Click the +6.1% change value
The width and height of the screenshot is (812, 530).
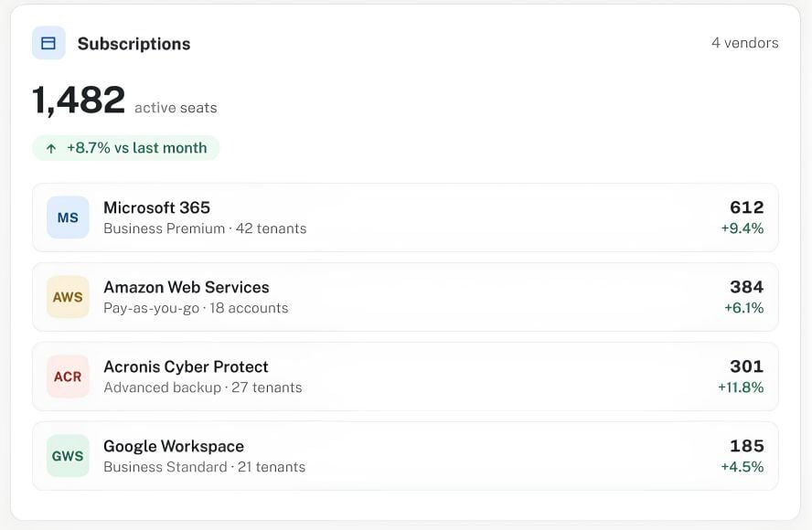[x=743, y=308]
